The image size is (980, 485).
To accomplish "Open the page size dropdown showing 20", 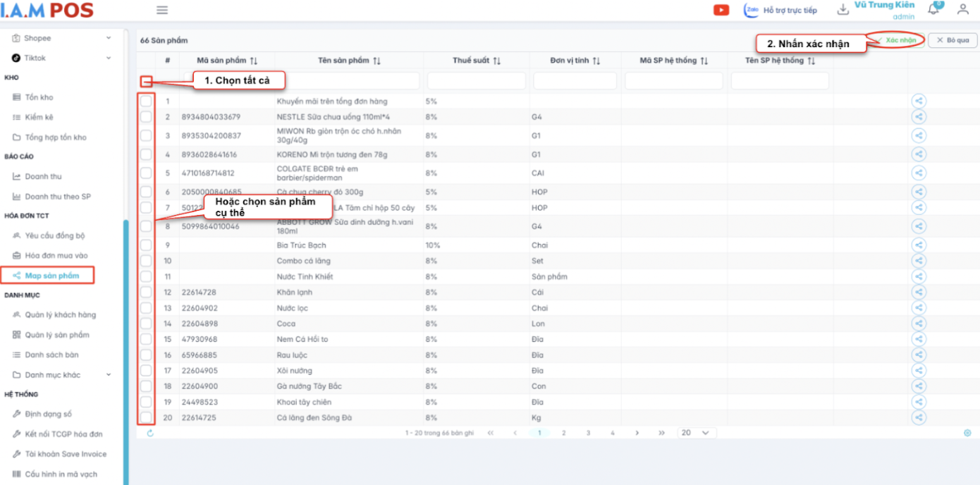I will click(x=696, y=433).
